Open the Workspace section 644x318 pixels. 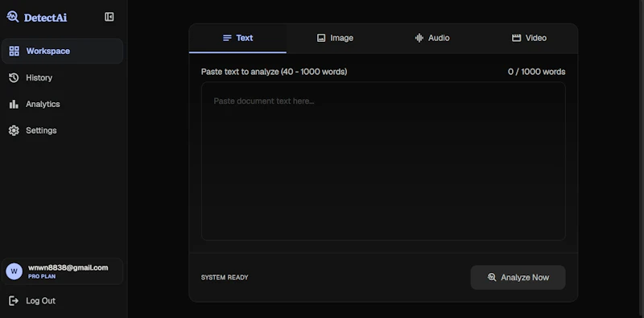pos(63,51)
